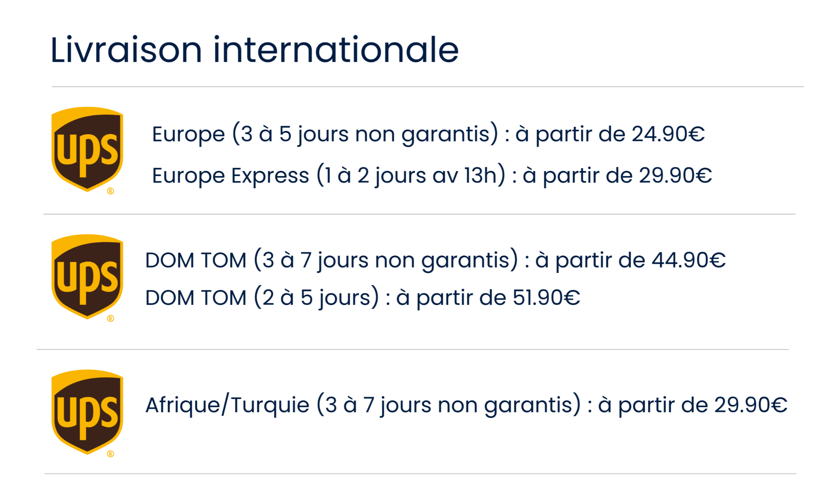Click the 24.90€ Europe price
This screenshot has width=838, height=504.
pyautogui.click(x=668, y=134)
